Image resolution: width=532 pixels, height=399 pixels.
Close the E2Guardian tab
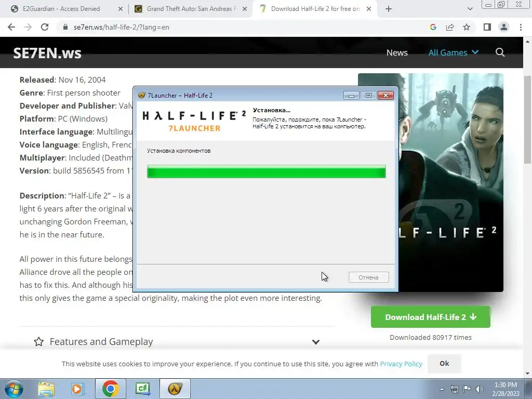pyautogui.click(x=120, y=9)
